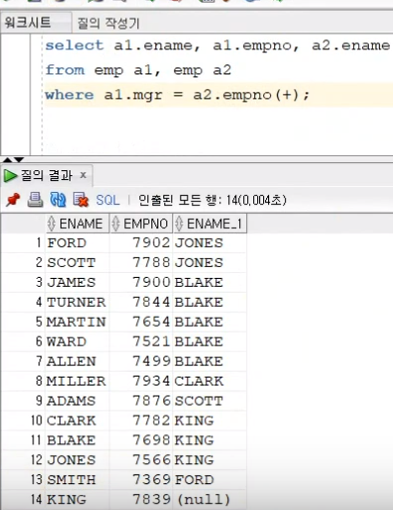Close the 질의 결과 tab
393x510 pixels.
[x=83, y=175]
